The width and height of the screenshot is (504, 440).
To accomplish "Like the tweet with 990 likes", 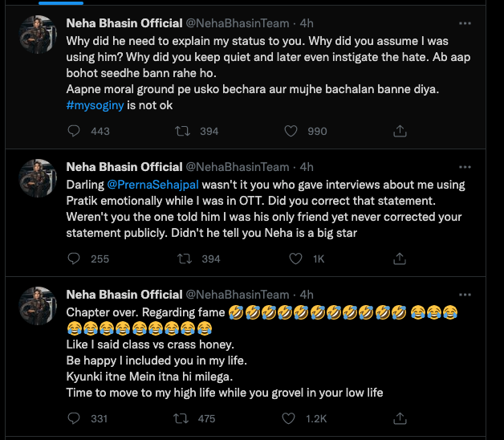I will (x=291, y=131).
